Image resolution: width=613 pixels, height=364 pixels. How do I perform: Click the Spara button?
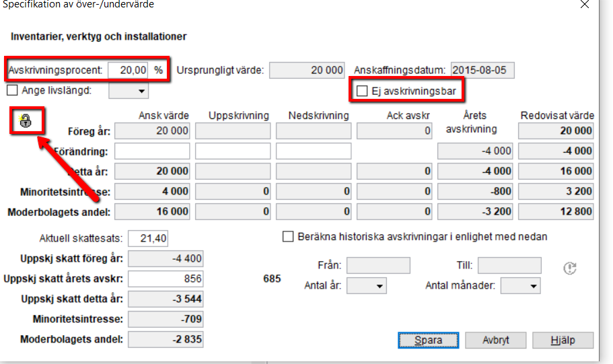tap(429, 340)
